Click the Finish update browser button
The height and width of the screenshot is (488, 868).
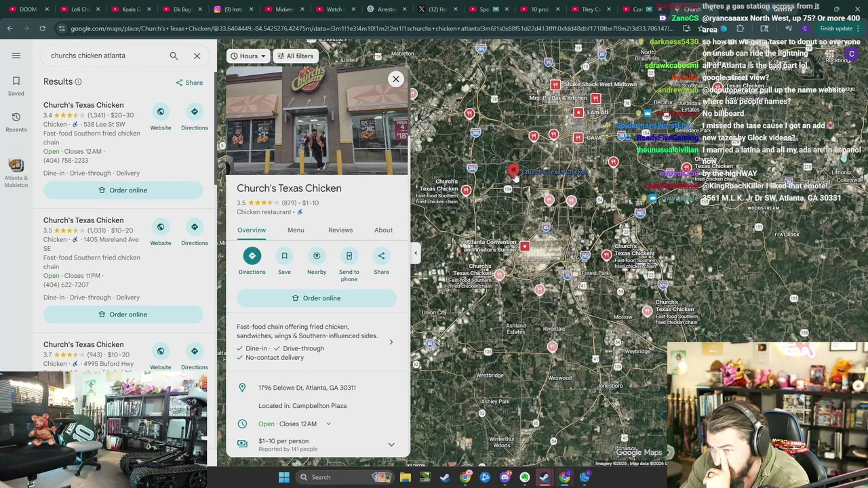tap(836, 28)
